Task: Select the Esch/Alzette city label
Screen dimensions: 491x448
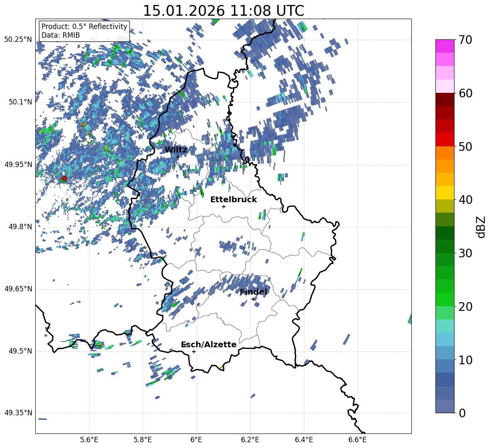Action: click(209, 345)
